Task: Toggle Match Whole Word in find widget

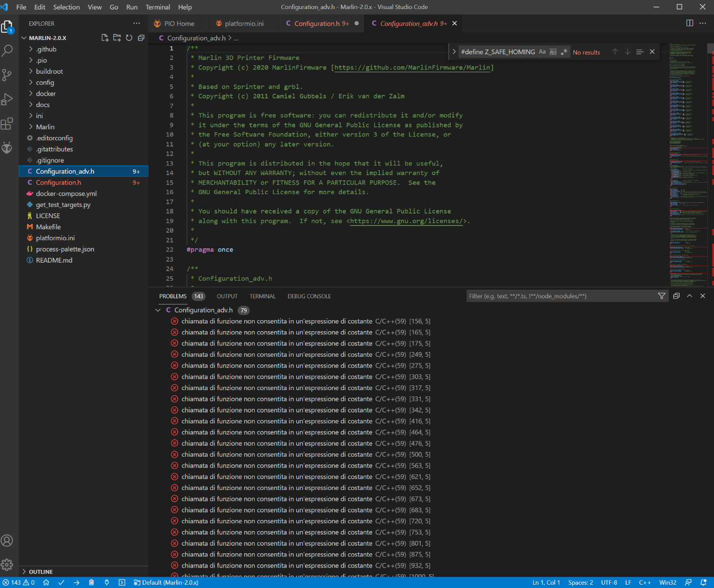Action: pos(553,52)
